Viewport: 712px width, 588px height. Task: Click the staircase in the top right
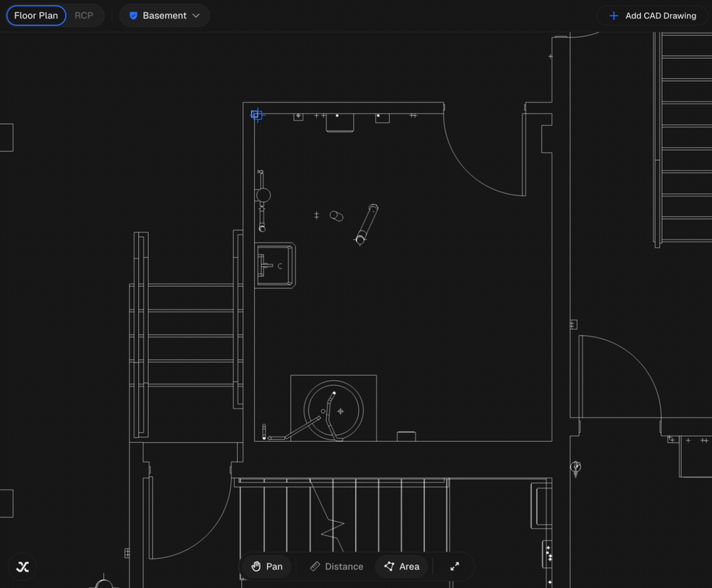(x=683, y=139)
